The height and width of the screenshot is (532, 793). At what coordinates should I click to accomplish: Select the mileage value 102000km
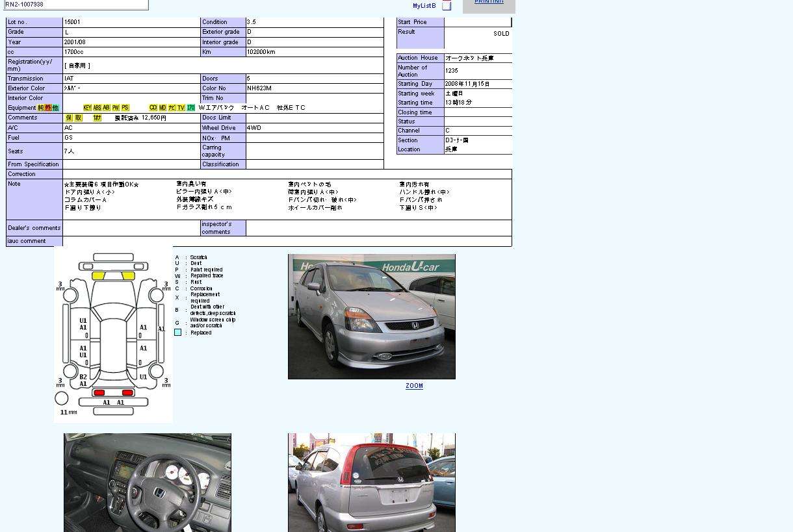(261, 52)
